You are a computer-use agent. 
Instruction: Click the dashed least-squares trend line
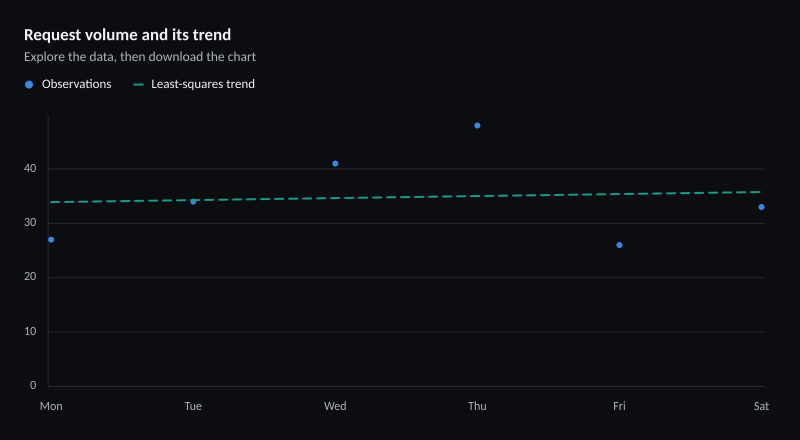pyautogui.click(x=406, y=197)
